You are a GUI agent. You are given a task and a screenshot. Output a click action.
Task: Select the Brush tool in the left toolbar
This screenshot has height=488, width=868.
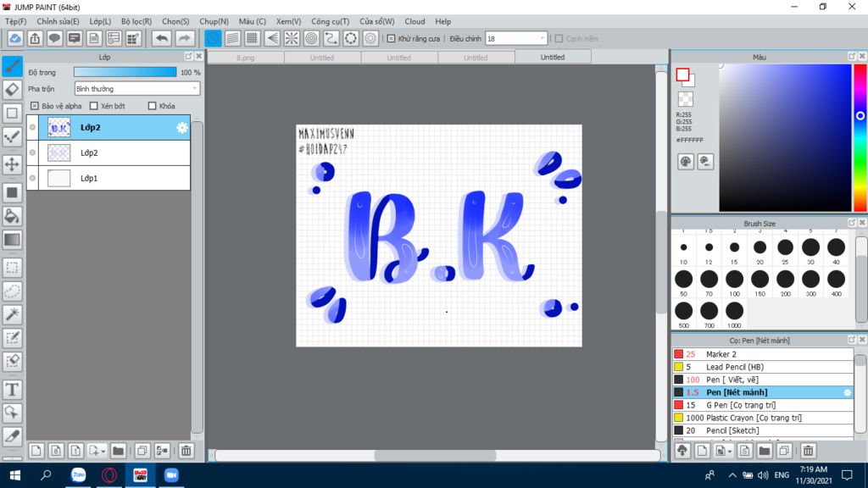coord(12,66)
